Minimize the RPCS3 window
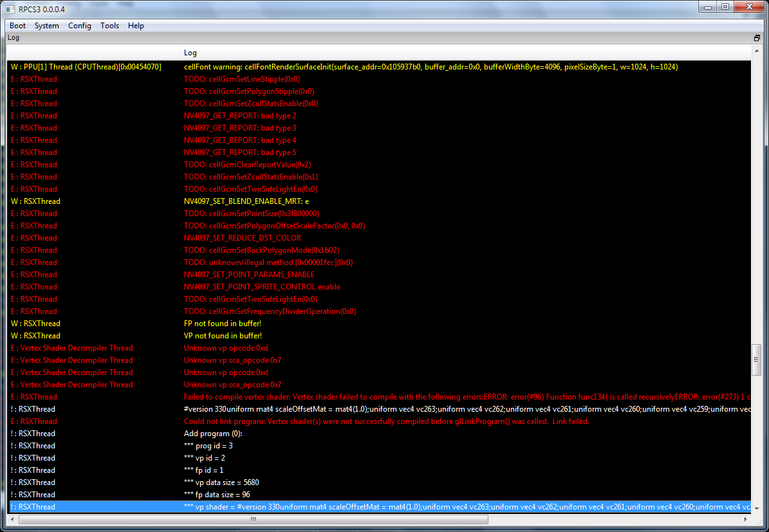The width and height of the screenshot is (769, 532). click(708, 6)
